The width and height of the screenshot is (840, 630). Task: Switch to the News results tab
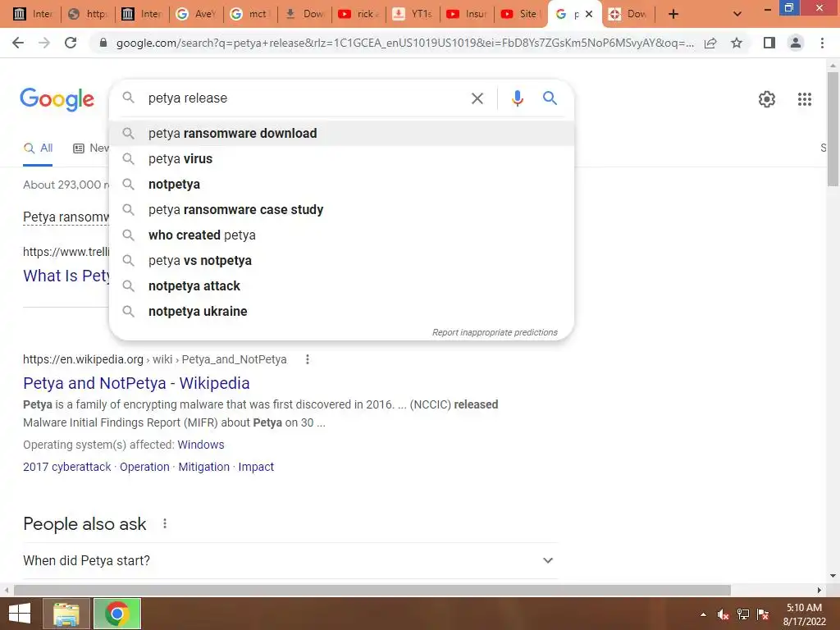pos(90,148)
